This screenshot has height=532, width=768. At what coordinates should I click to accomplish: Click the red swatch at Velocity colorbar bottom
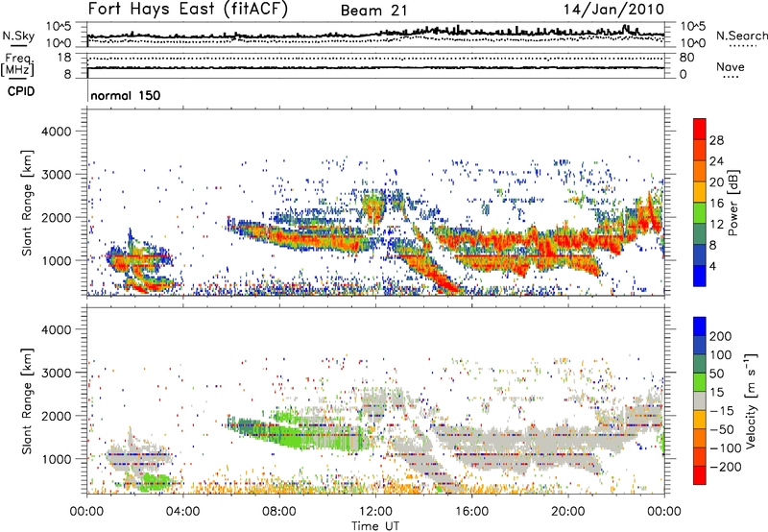[x=700, y=475]
